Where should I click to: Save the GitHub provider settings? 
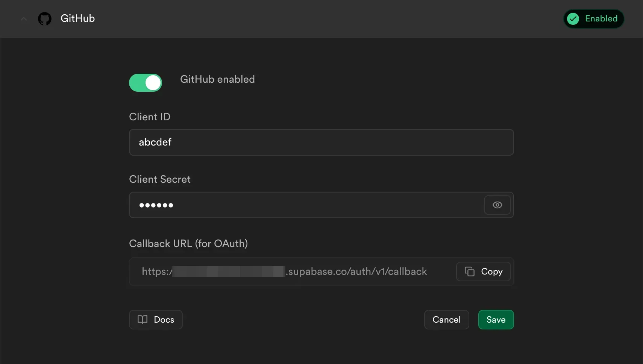tap(496, 320)
